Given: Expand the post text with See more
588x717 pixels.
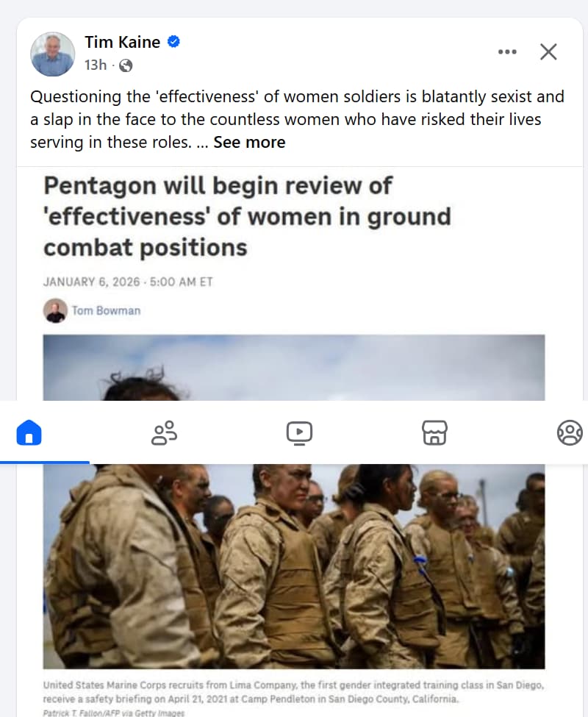Looking at the screenshot, I should 249,142.
